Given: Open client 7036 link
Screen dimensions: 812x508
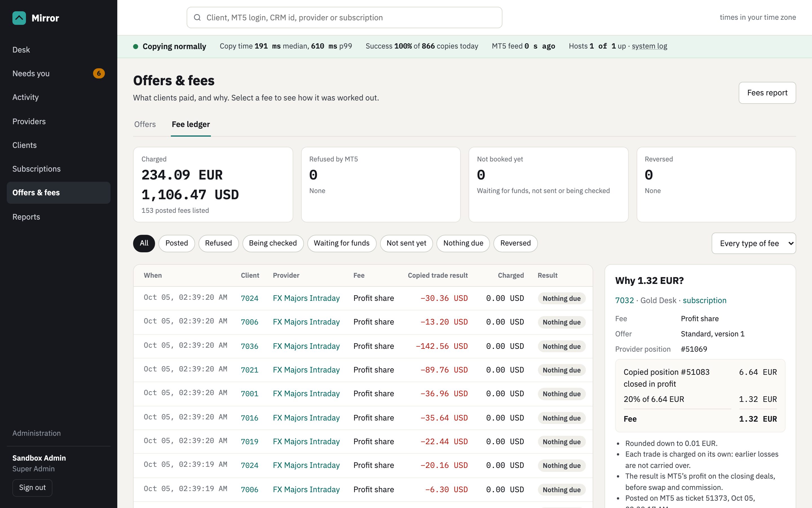Looking at the screenshot, I should [x=250, y=346].
